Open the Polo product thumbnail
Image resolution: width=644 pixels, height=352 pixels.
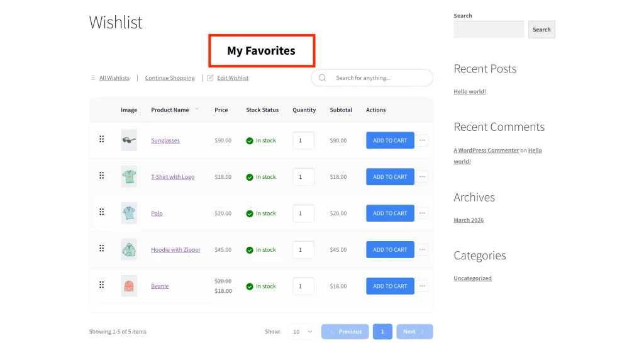pos(129,213)
